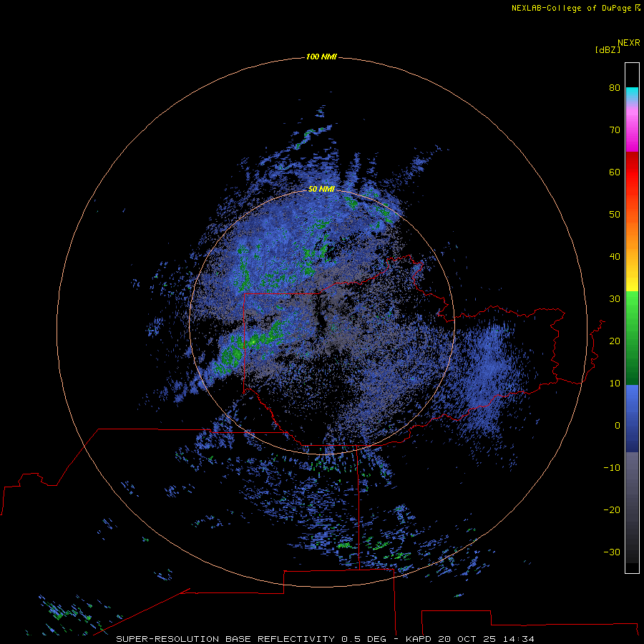Click the 14:34 timestamp in caption
The height and width of the screenshot is (644, 644).
pos(519,639)
